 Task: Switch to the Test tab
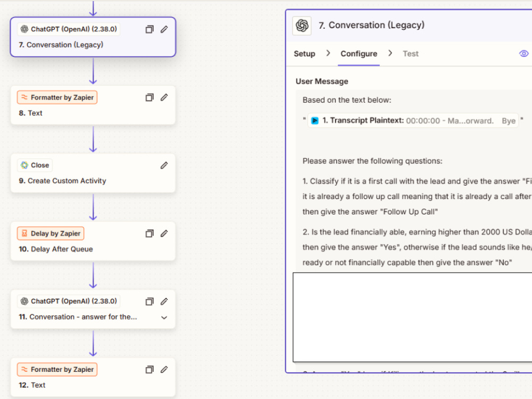pyautogui.click(x=411, y=54)
